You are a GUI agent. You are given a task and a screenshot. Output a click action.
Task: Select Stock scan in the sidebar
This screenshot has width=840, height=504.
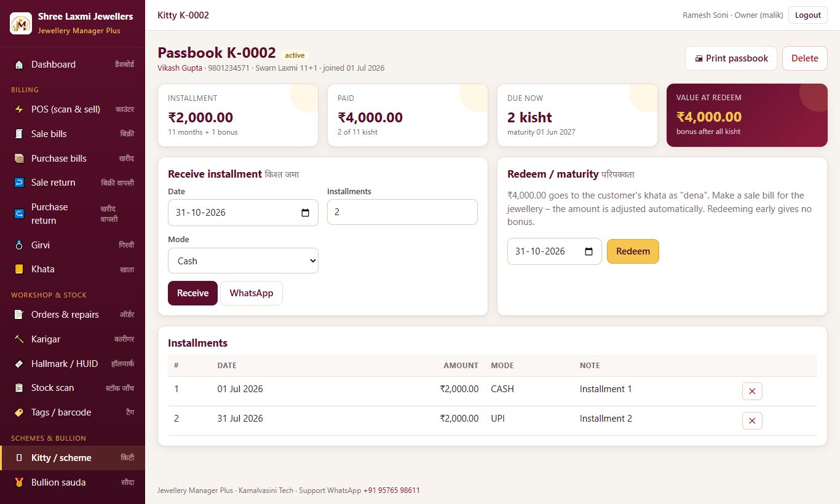[73, 388]
